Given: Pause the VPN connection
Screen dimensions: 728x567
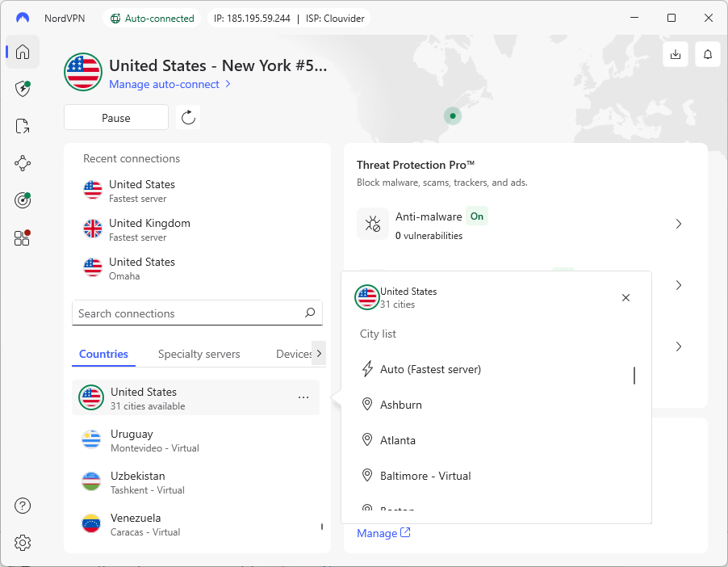Looking at the screenshot, I should (116, 118).
